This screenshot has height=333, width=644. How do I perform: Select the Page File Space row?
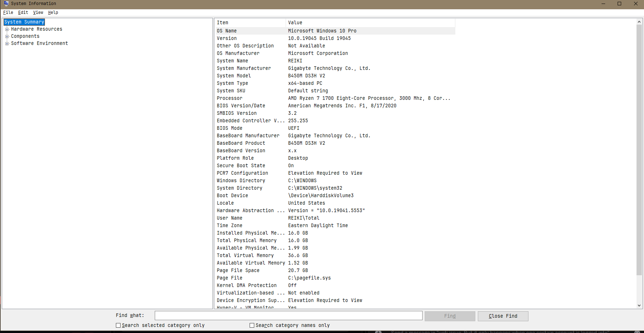[335, 271]
